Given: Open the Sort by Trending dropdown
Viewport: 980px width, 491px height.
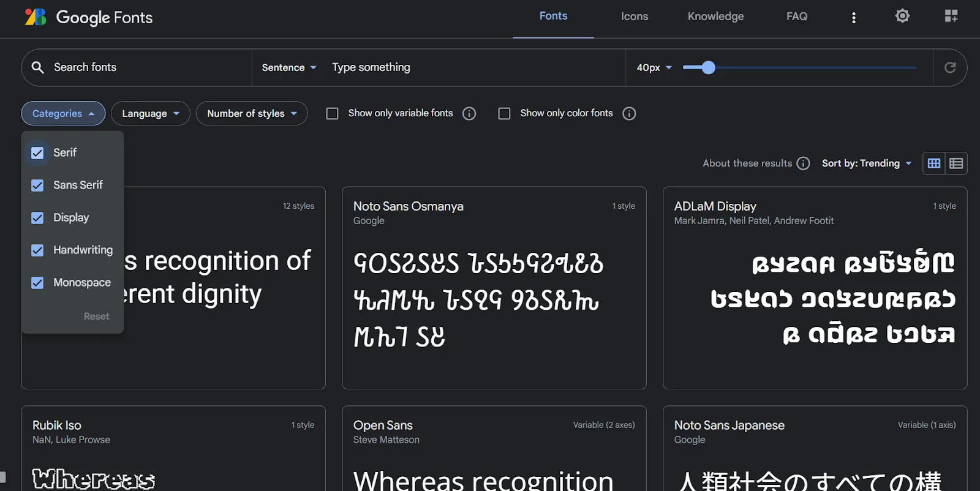Looking at the screenshot, I should (x=866, y=163).
